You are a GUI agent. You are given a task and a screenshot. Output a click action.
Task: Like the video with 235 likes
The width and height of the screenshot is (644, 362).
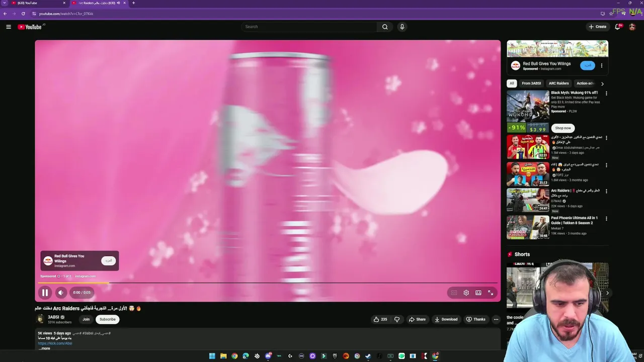pyautogui.click(x=380, y=319)
